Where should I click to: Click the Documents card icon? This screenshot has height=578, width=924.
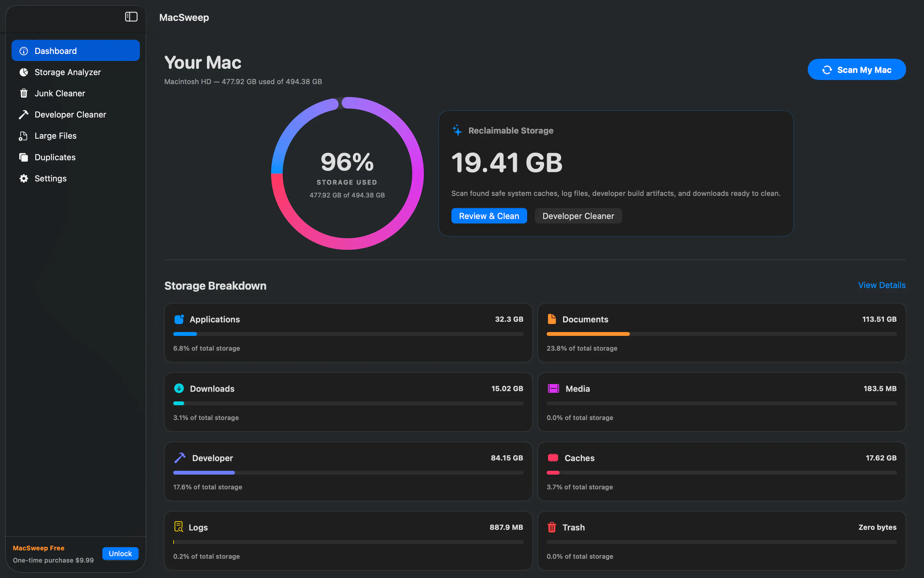click(552, 319)
